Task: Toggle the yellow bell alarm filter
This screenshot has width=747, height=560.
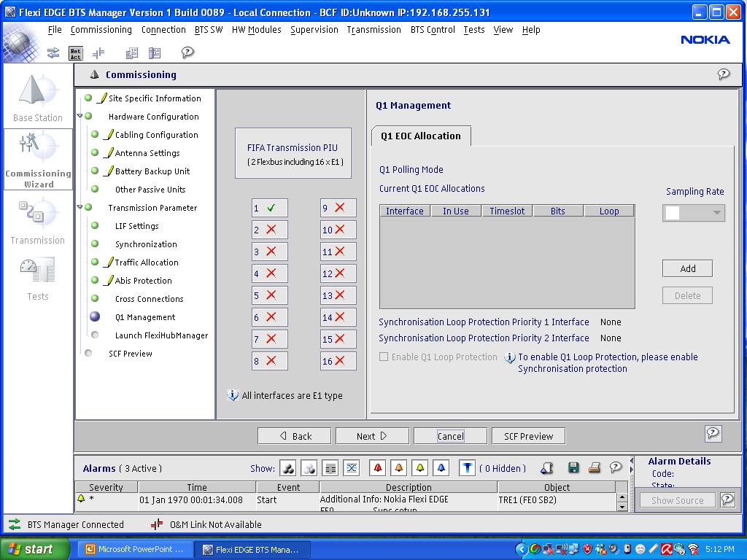Action: tap(419, 468)
